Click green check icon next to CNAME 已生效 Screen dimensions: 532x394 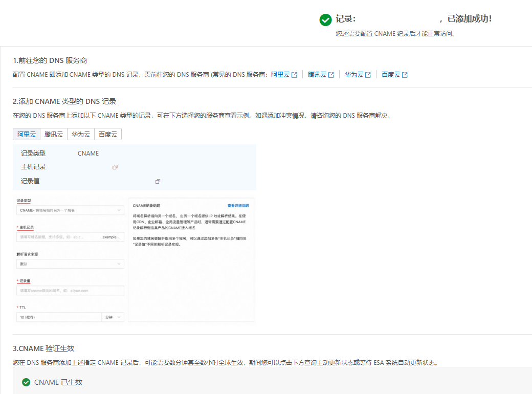[x=26, y=382]
